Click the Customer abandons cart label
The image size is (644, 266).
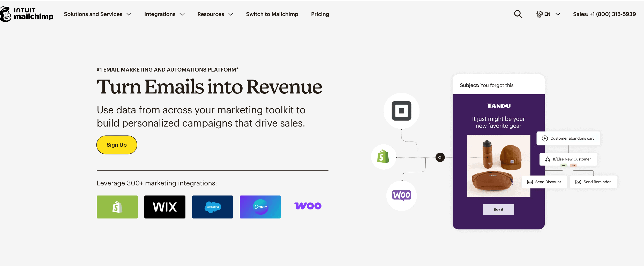click(x=572, y=138)
